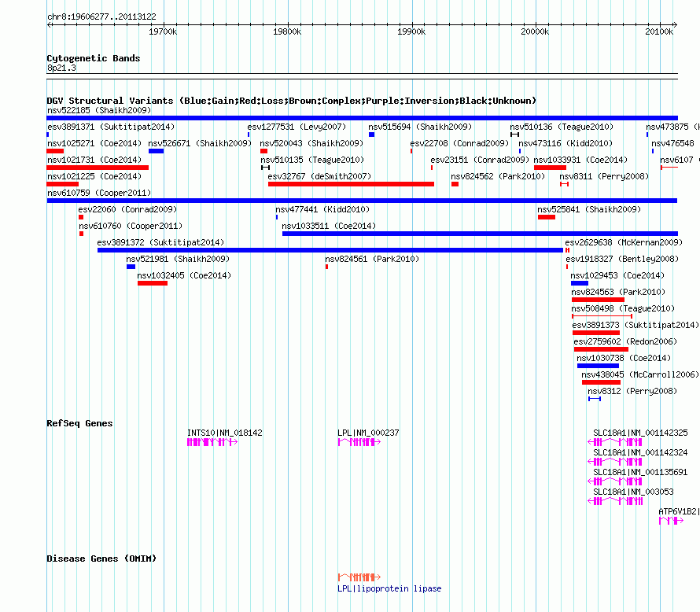Click nsv508498 (Teague2010) label

(623, 308)
